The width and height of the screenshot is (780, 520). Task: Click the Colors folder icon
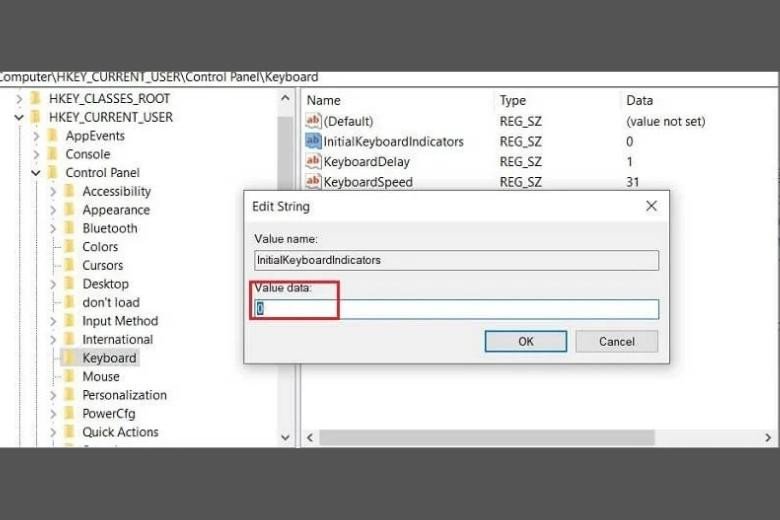[x=69, y=247]
